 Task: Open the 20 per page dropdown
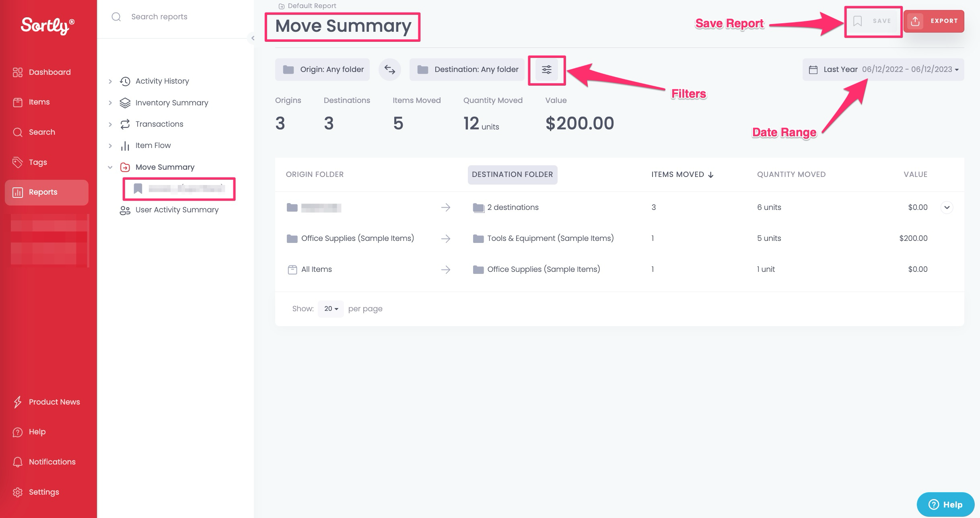[331, 309]
